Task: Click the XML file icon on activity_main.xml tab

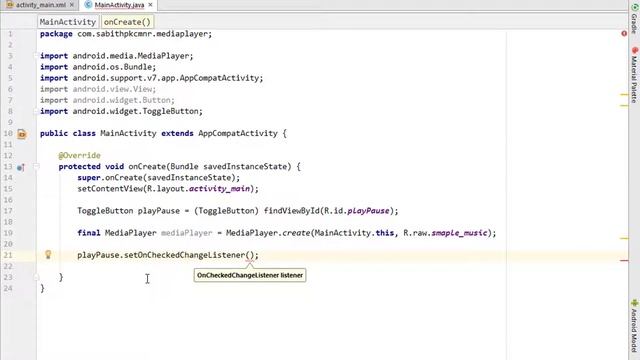Action: click(x=10, y=5)
